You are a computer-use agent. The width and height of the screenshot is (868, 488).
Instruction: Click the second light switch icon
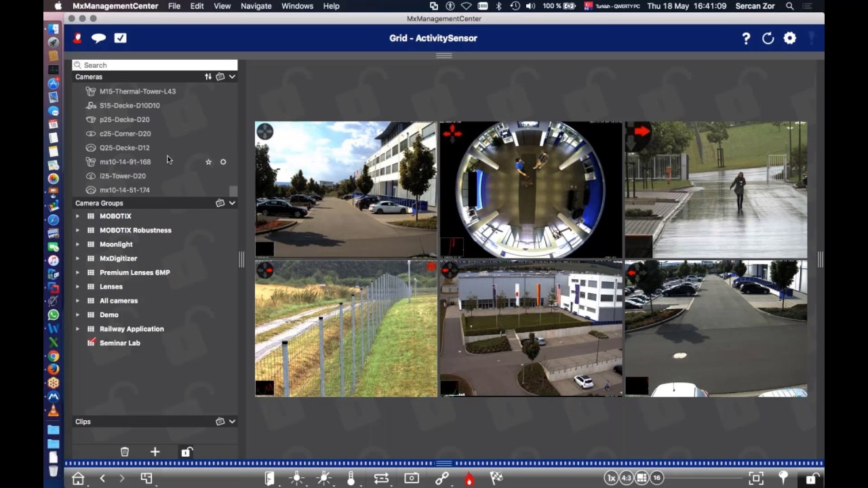coord(324,479)
